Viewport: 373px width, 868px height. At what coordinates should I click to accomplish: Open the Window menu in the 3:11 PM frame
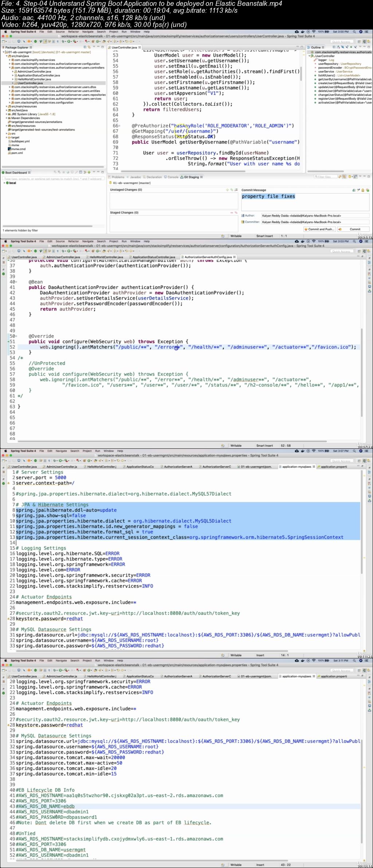[x=109, y=661]
